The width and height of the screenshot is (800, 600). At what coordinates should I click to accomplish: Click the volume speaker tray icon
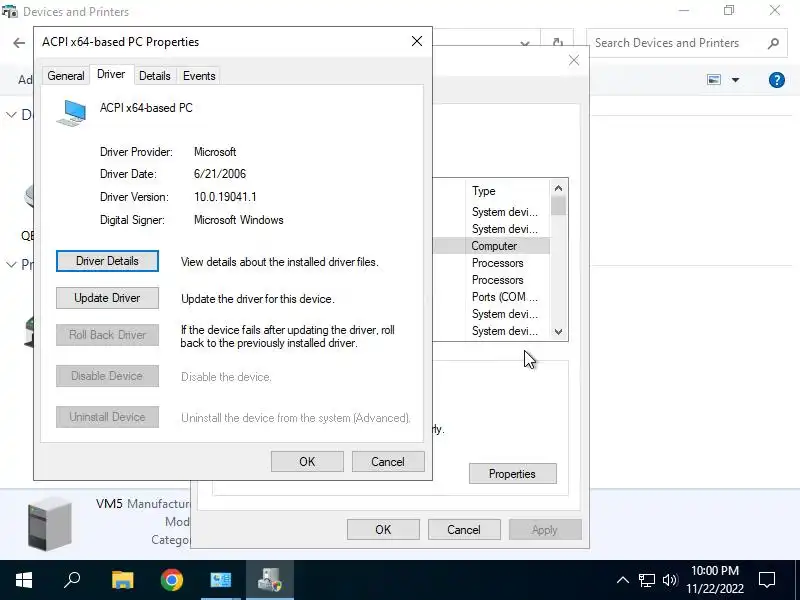pyautogui.click(x=669, y=580)
